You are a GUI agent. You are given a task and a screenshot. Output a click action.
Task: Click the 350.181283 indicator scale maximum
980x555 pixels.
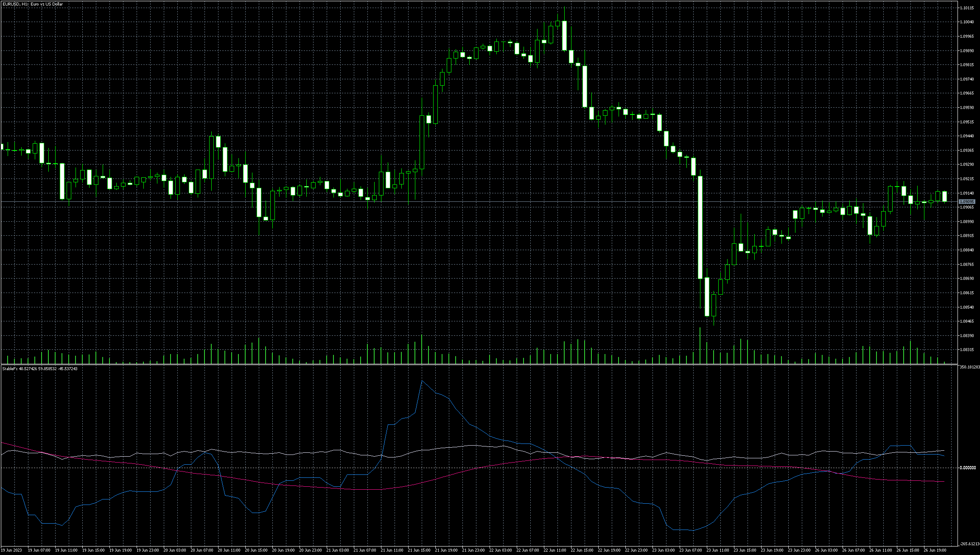pyautogui.click(x=969, y=367)
